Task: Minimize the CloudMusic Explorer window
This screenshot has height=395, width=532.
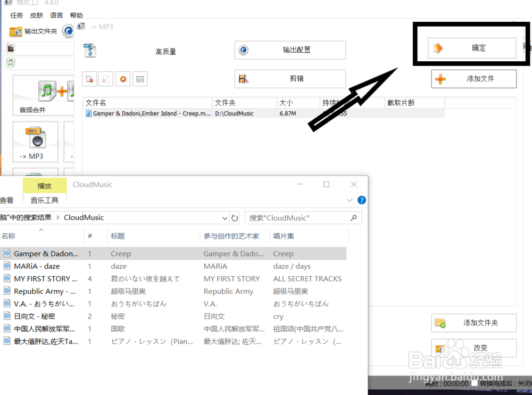Action: click(300, 184)
